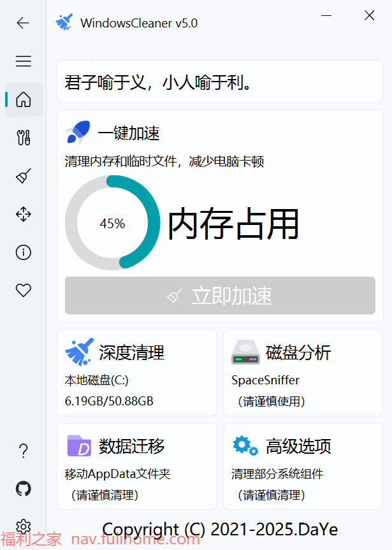Click (请谨慎清理) under 清理部分系统组件

pos(272,495)
